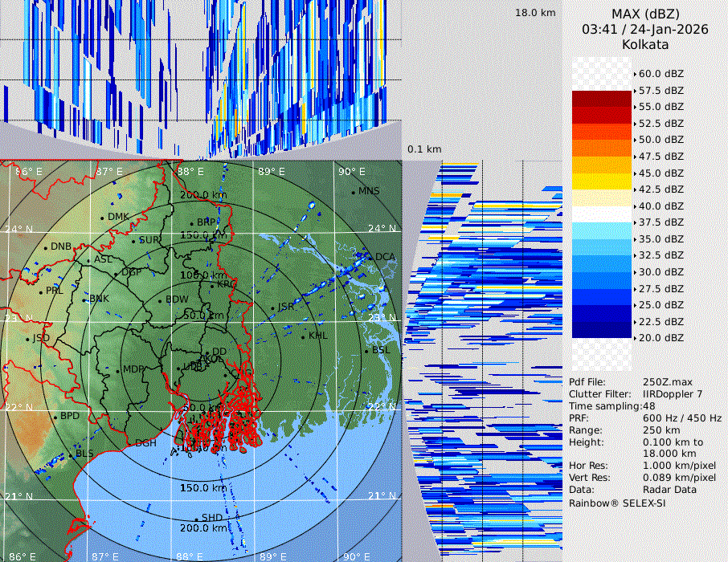Image resolution: width=728 pixels, height=562 pixels.
Task: Click the 60.0 dBZ legend label
Action: [661, 74]
